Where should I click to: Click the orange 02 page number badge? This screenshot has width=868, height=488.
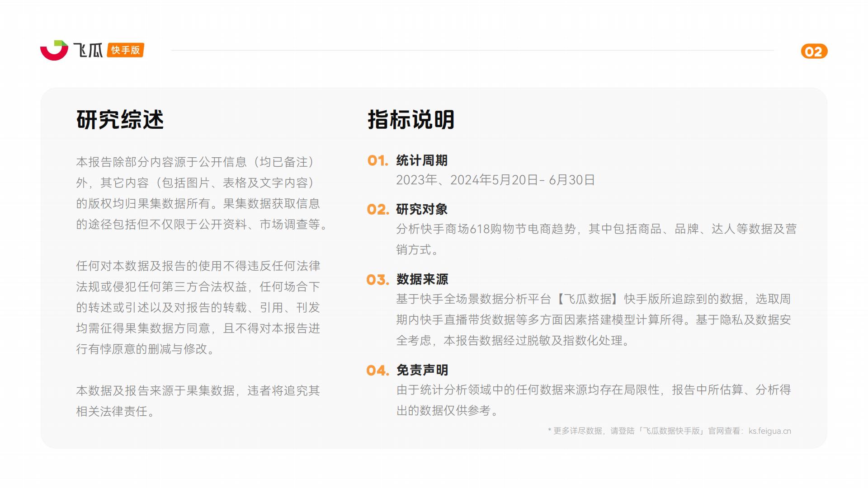(814, 52)
